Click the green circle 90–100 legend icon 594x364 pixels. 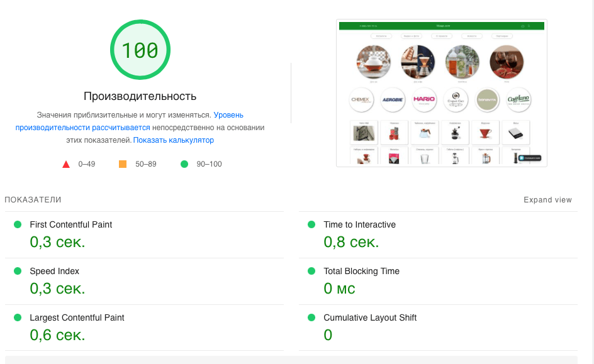tap(184, 164)
